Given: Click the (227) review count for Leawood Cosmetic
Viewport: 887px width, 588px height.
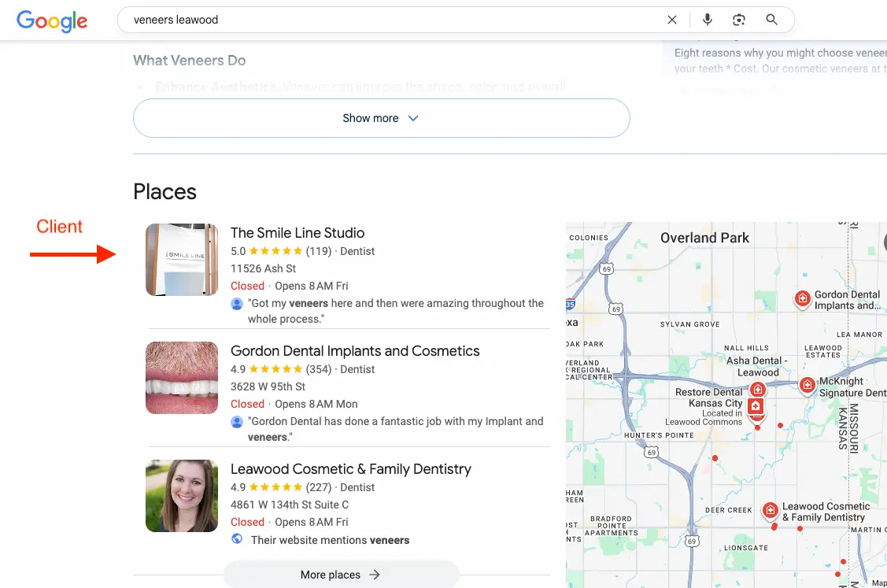Looking at the screenshot, I should 319,487.
